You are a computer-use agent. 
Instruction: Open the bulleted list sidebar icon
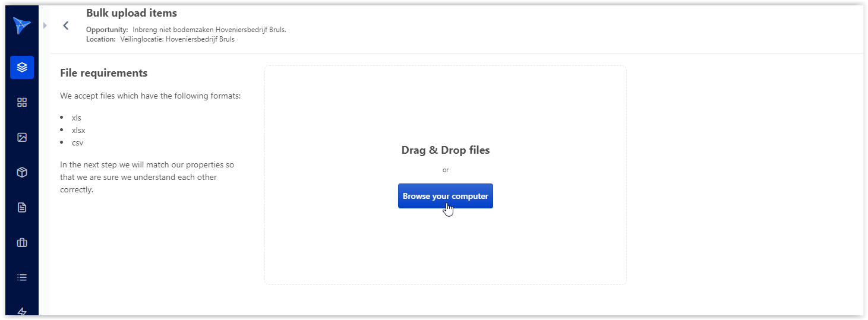click(22, 277)
